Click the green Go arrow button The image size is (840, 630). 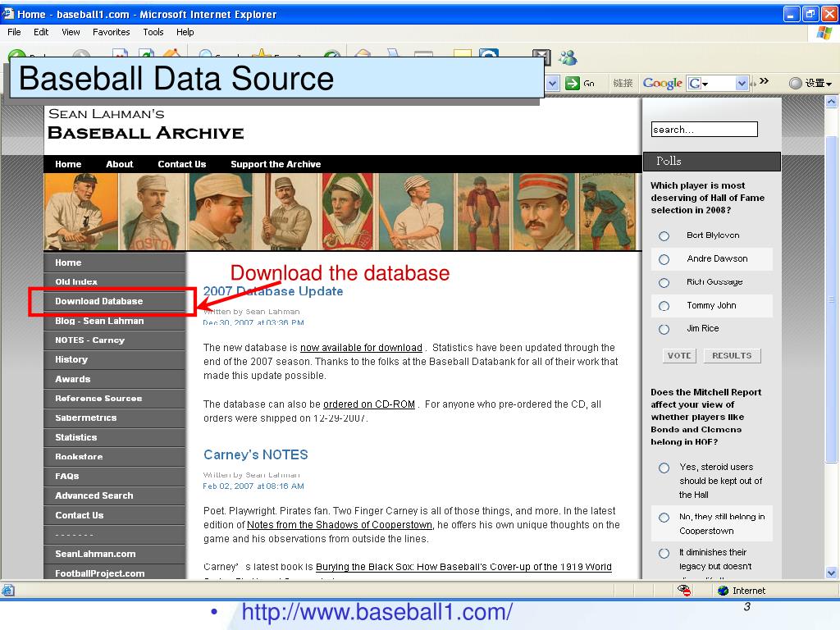pos(572,83)
